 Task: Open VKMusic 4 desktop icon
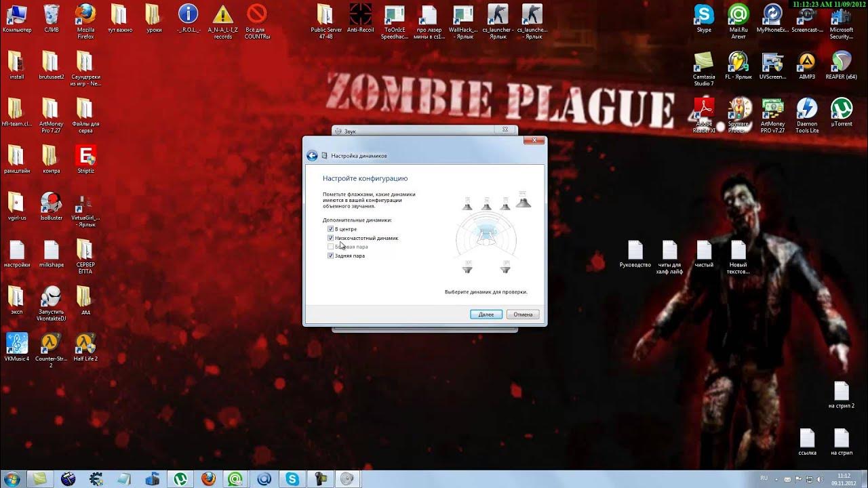point(17,347)
